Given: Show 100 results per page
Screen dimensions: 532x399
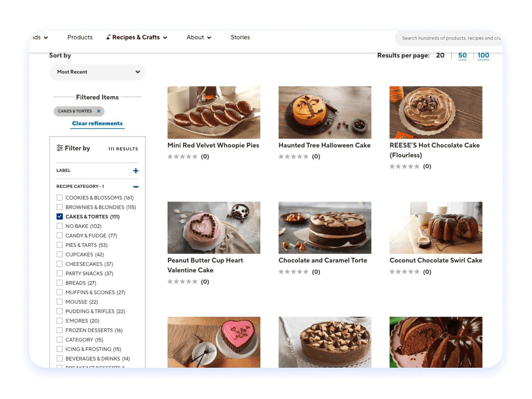Looking at the screenshot, I should coord(483,56).
